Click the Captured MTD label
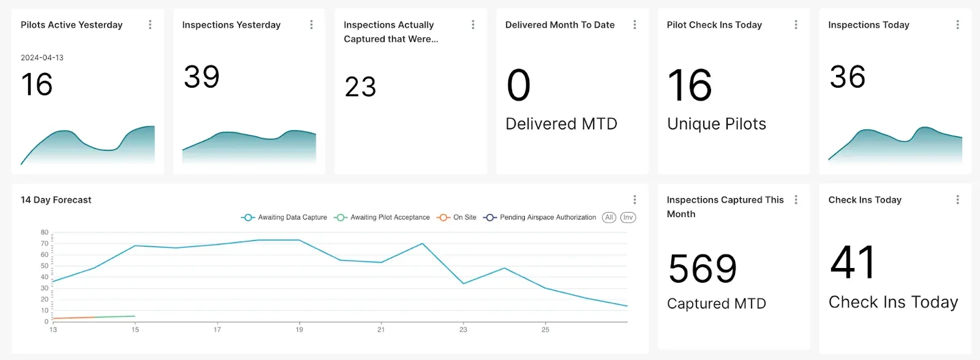The image size is (980, 360). pos(717,304)
